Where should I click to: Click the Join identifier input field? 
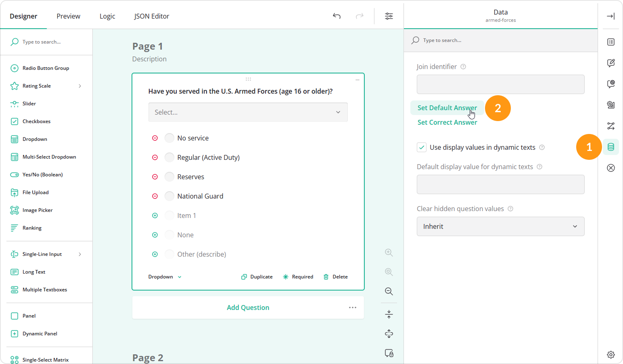pos(500,84)
